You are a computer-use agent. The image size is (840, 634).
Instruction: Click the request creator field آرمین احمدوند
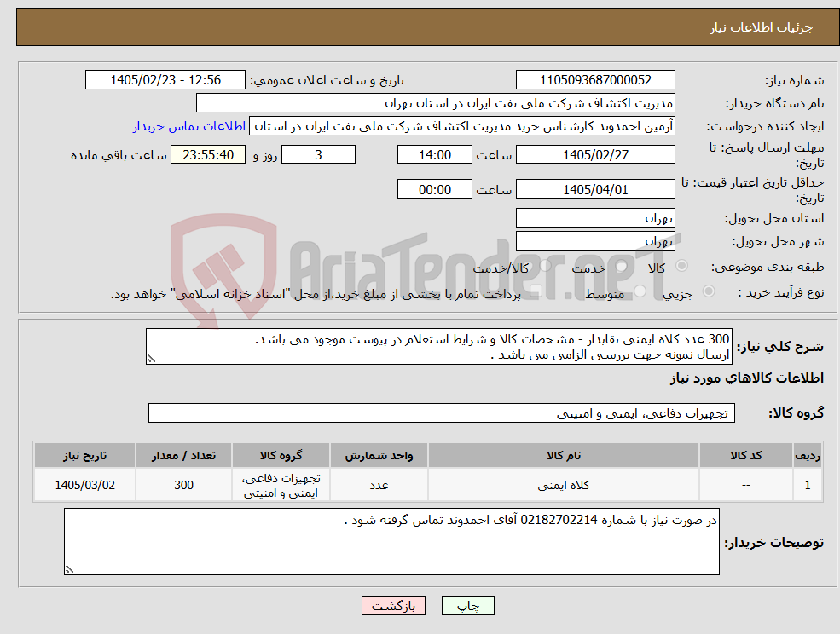coord(461,126)
